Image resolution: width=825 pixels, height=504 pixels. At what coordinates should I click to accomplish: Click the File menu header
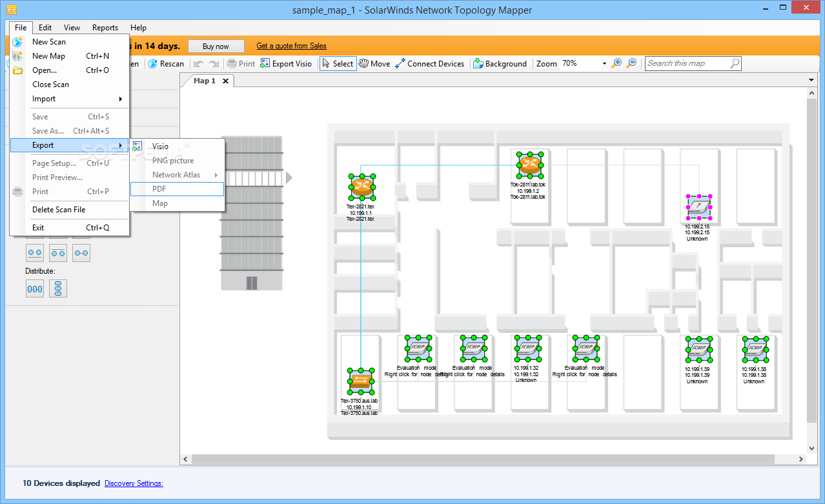point(21,28)
